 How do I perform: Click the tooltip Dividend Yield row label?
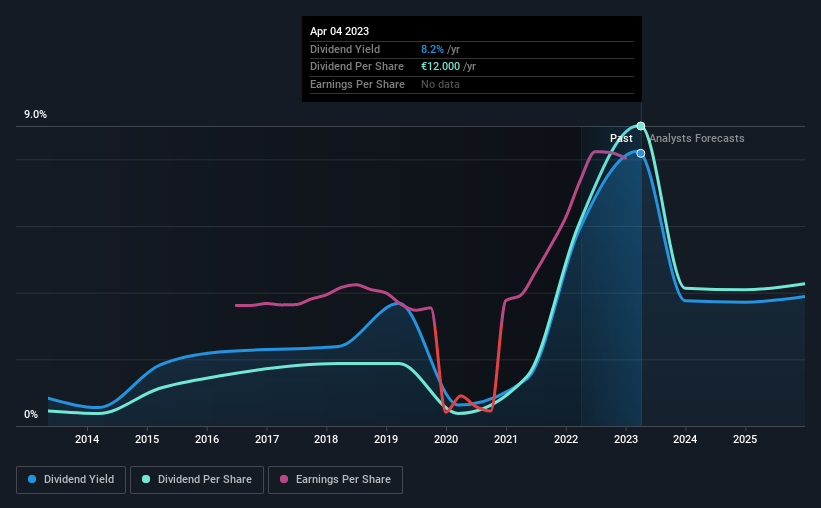click(x=345, y=49)
